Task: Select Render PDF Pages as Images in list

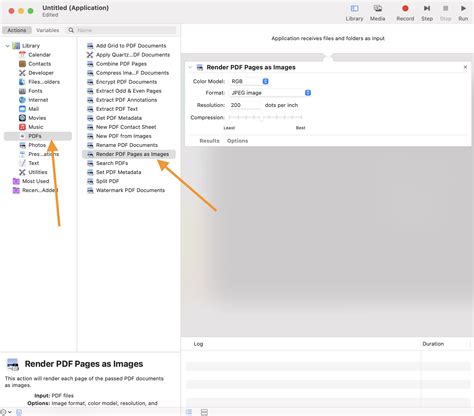Action: pos(129,154)
